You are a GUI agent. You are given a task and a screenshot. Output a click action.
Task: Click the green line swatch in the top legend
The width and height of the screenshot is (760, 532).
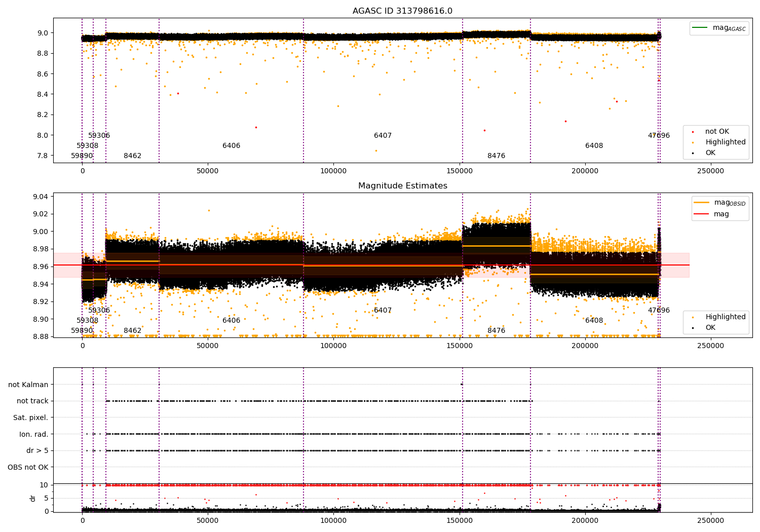coord(700,28)
